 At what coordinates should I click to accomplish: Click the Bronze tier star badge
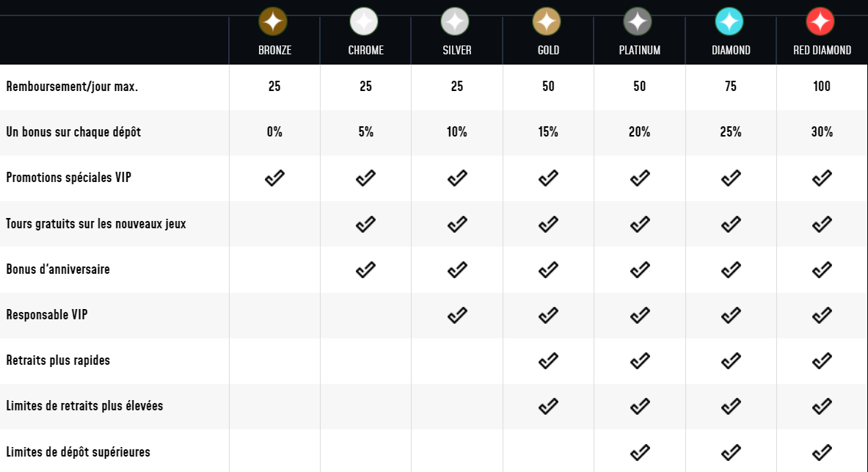pos(273,21)
